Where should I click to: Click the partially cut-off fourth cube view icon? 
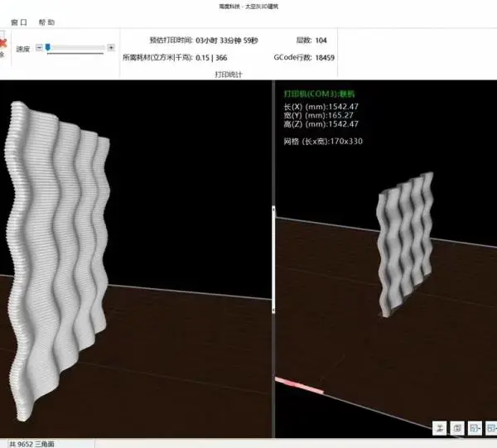[x=491, y=428]
